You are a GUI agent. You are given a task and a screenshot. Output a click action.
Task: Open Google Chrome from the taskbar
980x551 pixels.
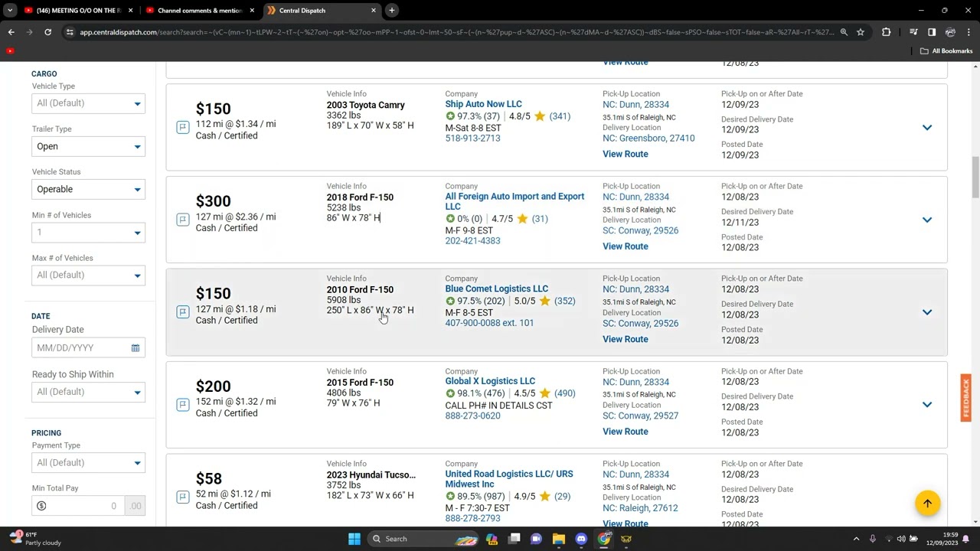click(604, 539)
